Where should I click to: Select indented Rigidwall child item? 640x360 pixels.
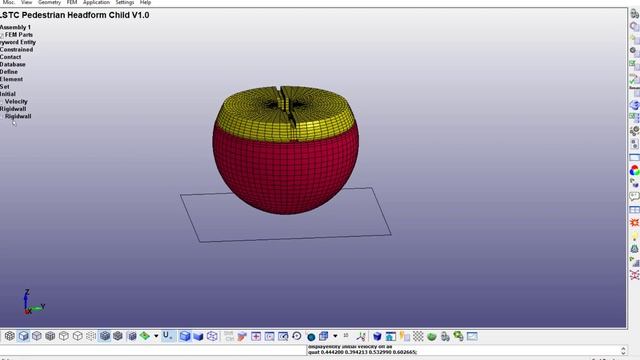click(x=18, y=116)
